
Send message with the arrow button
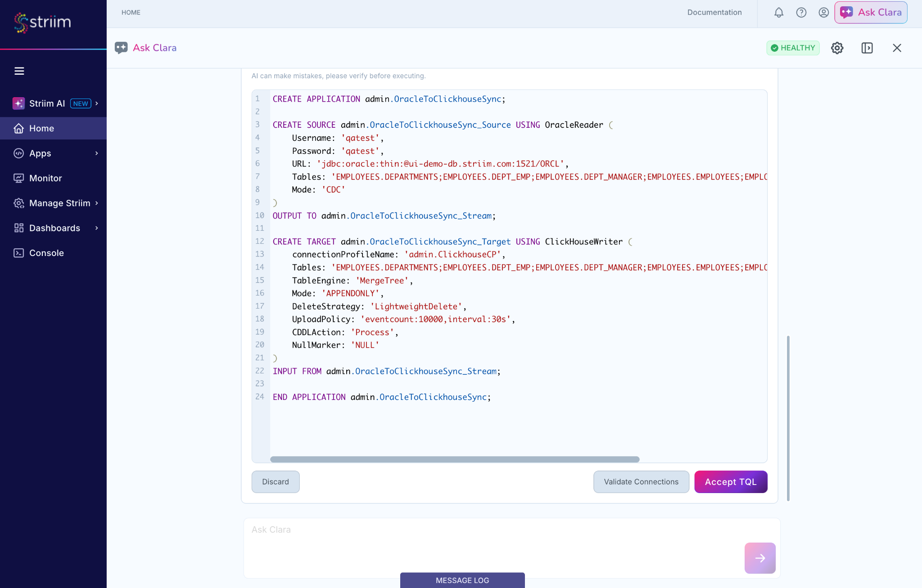760,558
